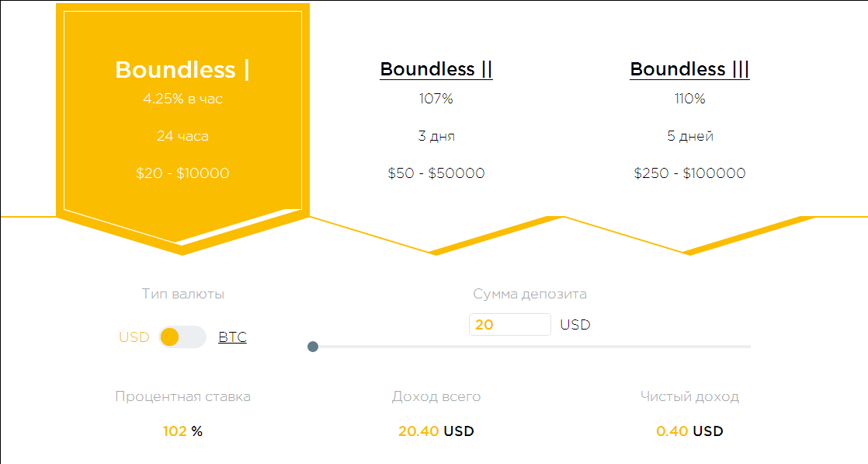The width and height of the screenshot is (868, 464).
Task: Click the $20 - $10000 range text
Action: point(182,173)
